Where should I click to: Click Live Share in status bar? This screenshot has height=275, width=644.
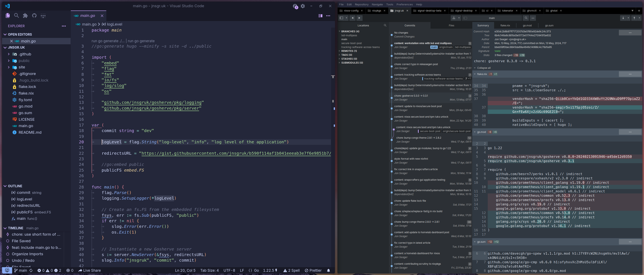point(90,270)
